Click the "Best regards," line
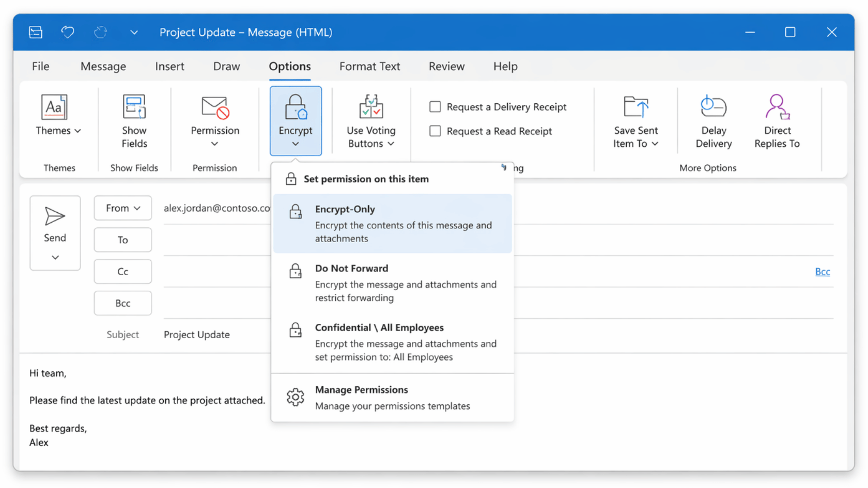Screen dimensions: 868x488 coord(58,428)
